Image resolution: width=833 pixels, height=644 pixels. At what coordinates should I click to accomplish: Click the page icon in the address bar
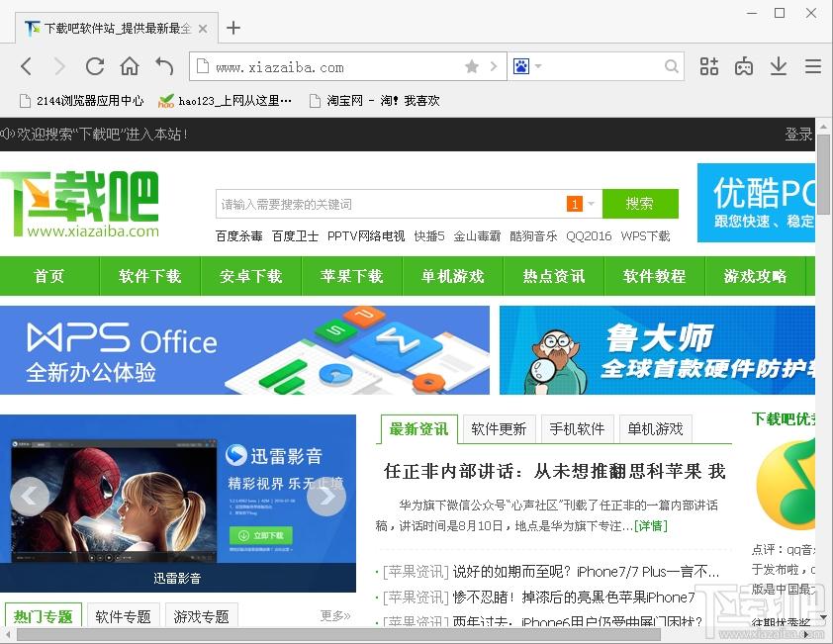click(x=203, y=66)
